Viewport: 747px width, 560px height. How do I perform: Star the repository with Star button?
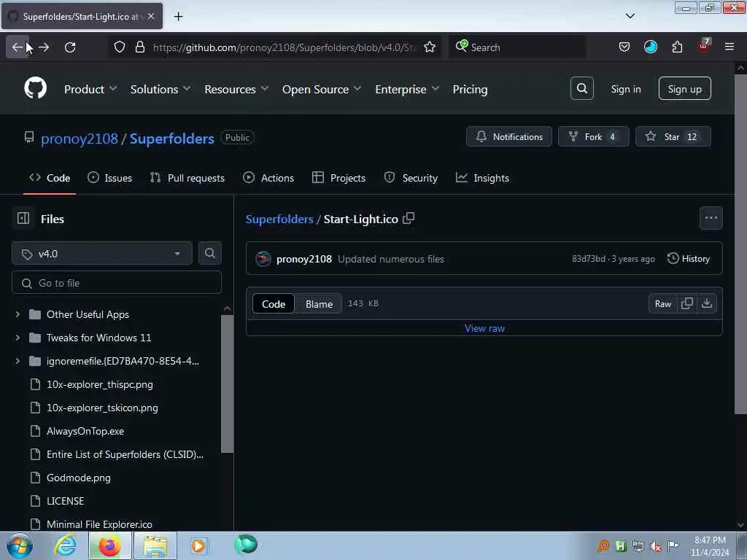[x=673, y=136]
